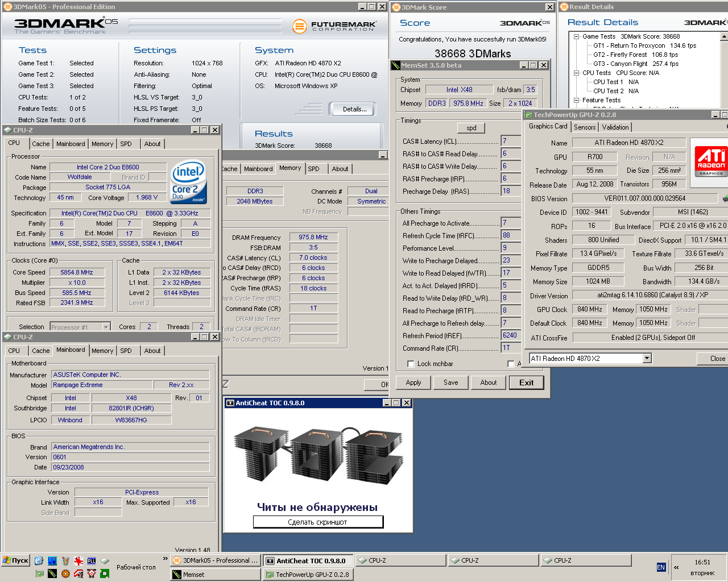
Task: Launch the PLL tool from quick launch
Action: coord(92,560)
